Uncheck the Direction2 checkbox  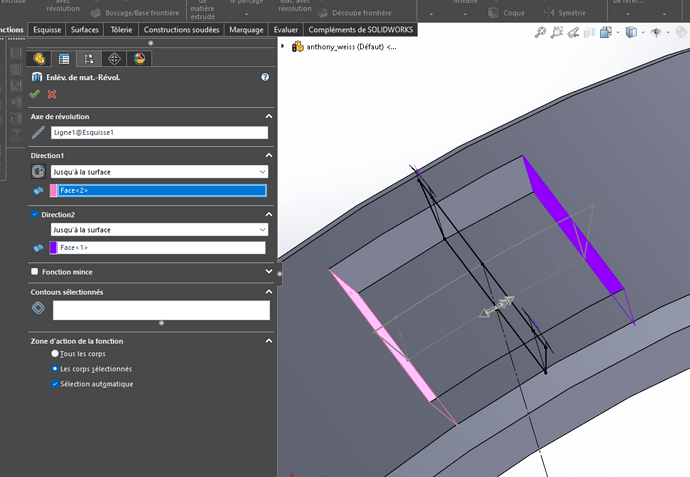coord(35,215)
